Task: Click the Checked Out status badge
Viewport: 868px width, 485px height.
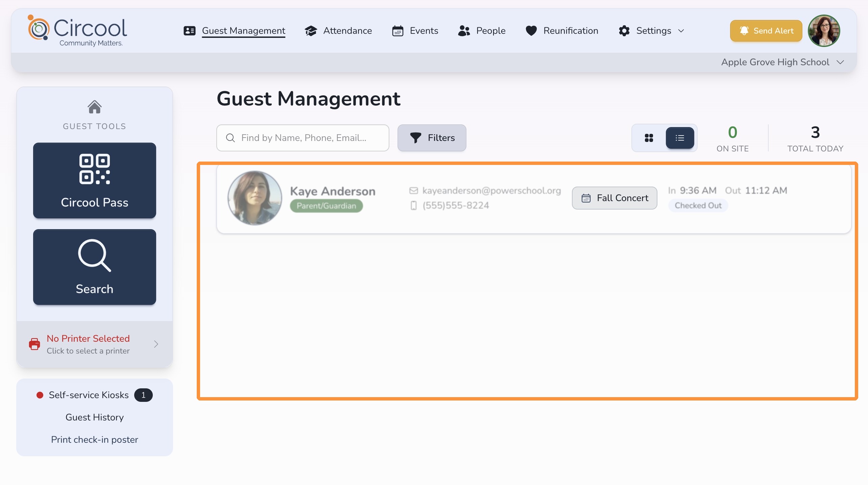Action: 698,205
